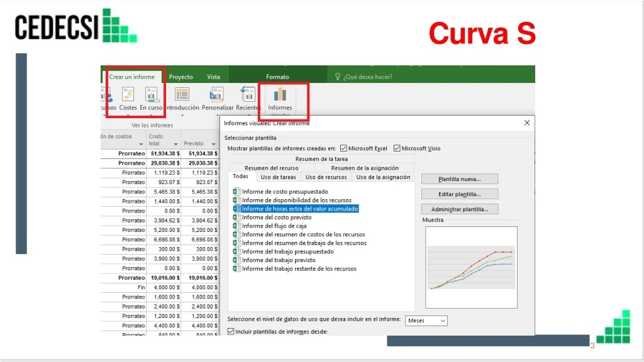Click the Costo total cell 19,016.00 $
644x362 pixels.
(x=164, y=278)
